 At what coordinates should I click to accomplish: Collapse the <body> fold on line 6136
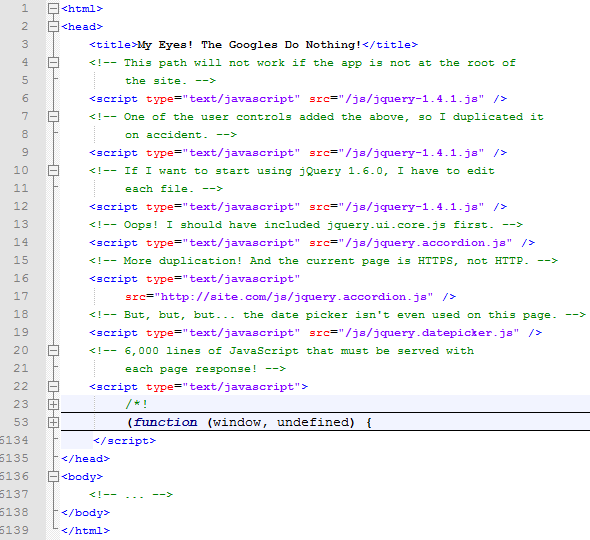tap(53, 477)
